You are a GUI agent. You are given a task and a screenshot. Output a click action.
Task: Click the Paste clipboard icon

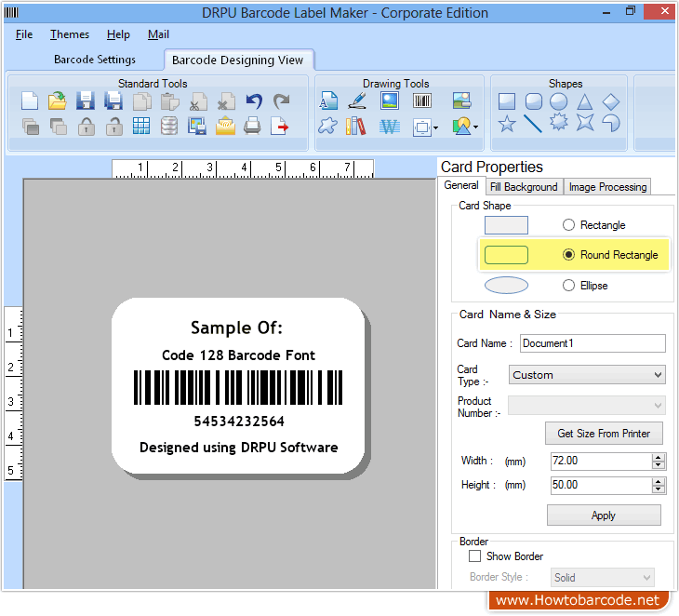point(169,101)
